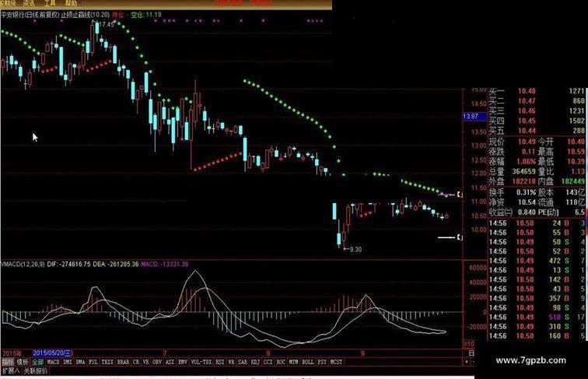Switch indicator to MTM

tap(294, 362)
